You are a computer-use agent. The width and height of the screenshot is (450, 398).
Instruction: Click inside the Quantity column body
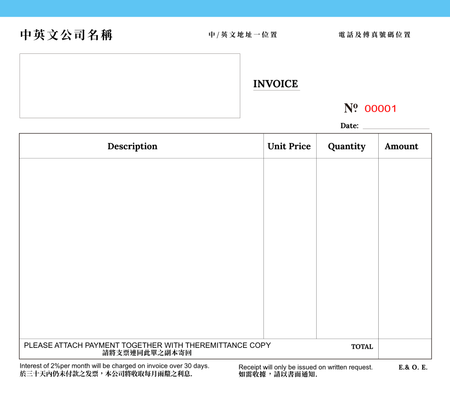click(347, 248)
